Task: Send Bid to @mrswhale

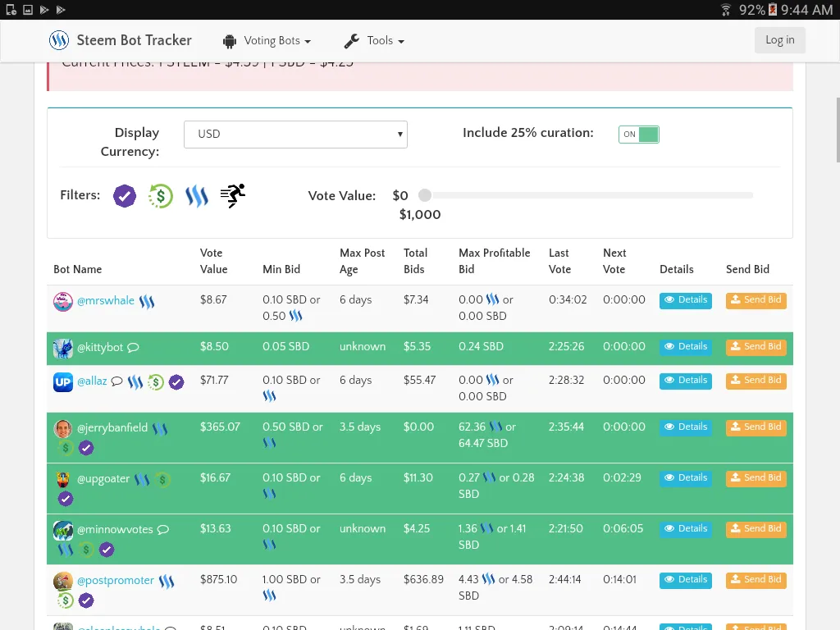Action: pos(756,300)
